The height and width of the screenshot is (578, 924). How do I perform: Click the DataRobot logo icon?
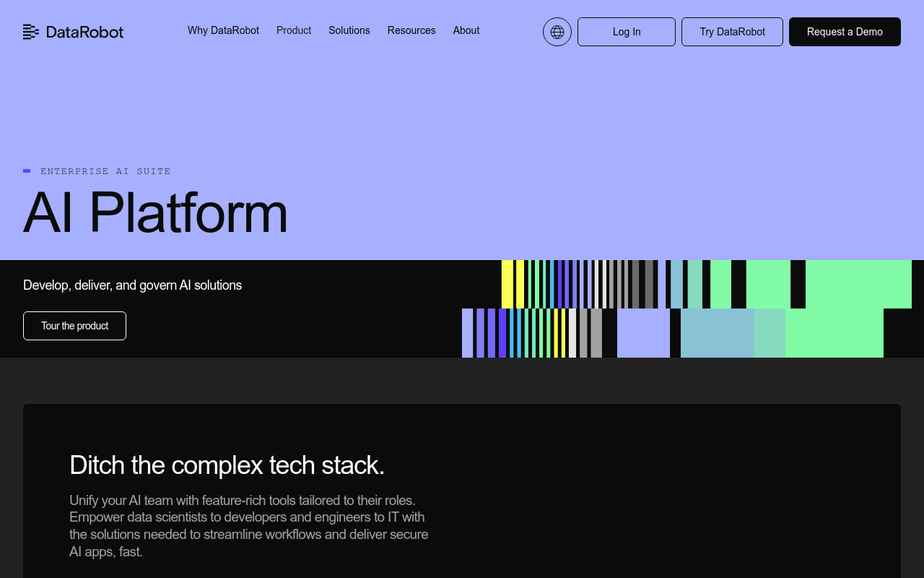(31, 32)
